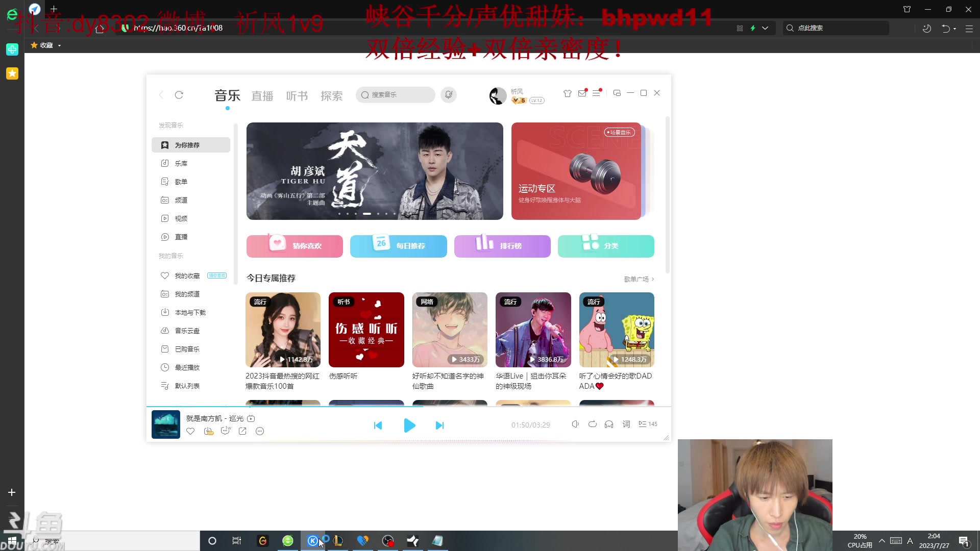
Task: Click the 分类 button
Action: (606, 246)
